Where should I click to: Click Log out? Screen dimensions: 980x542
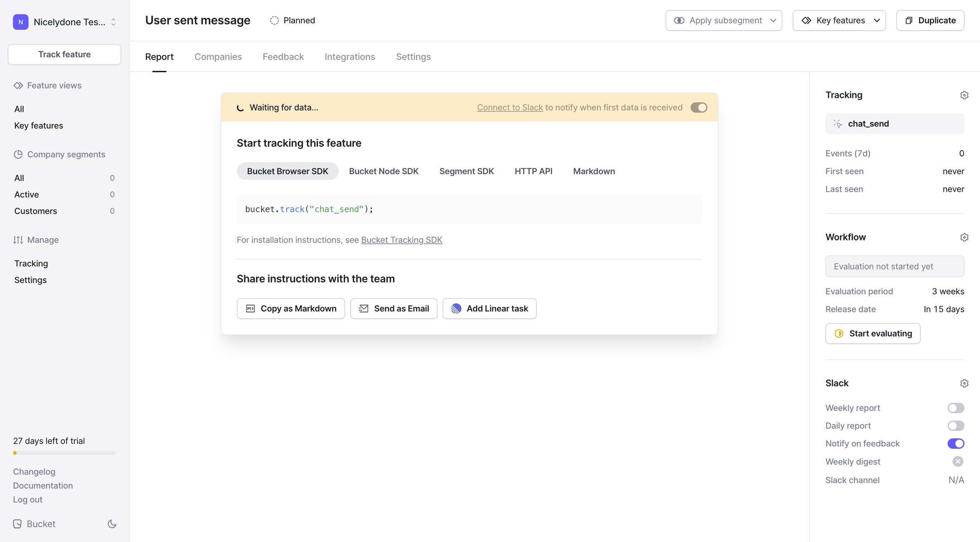tap(28, 500)
